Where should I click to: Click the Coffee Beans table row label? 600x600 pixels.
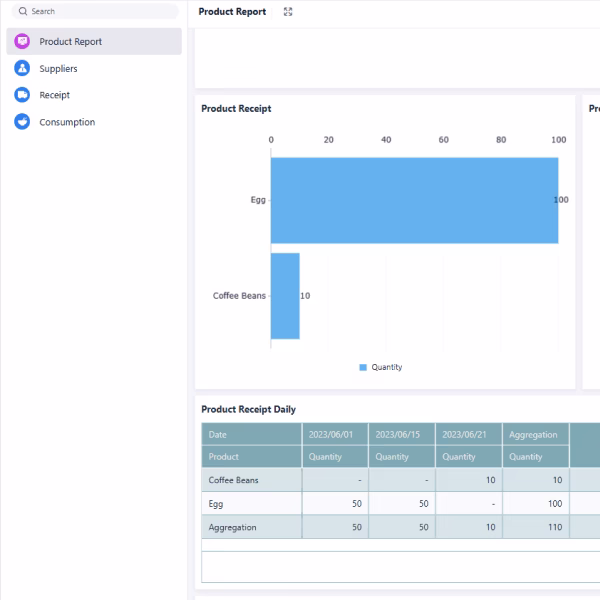point(251,480)
